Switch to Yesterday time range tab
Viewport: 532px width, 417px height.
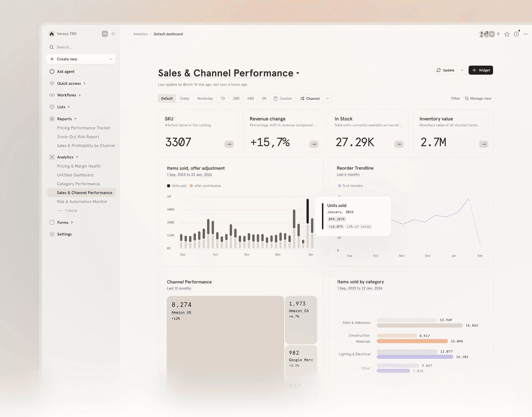tap(205, 98)
